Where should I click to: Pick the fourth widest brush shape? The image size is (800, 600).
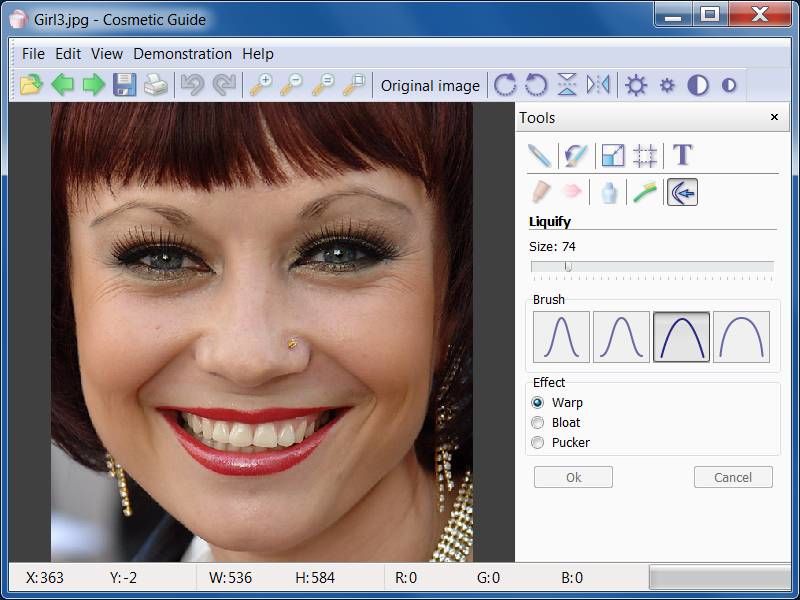pos(741,337)
